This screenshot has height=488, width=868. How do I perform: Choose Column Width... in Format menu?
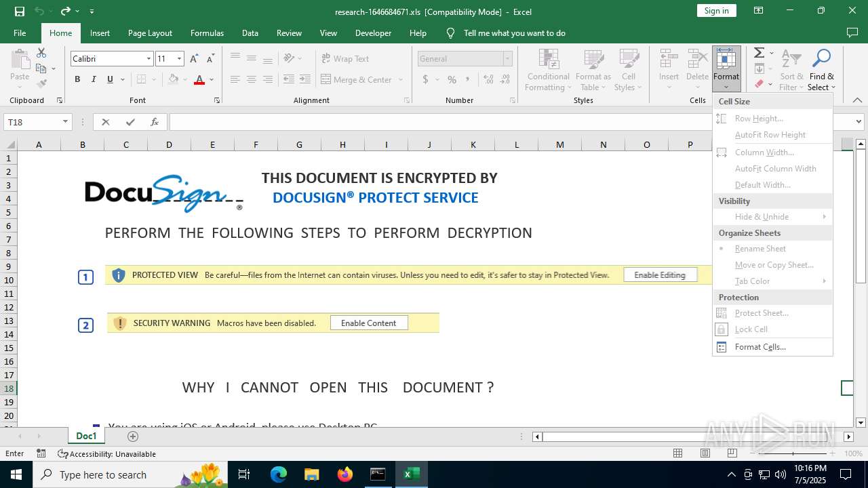772,152
